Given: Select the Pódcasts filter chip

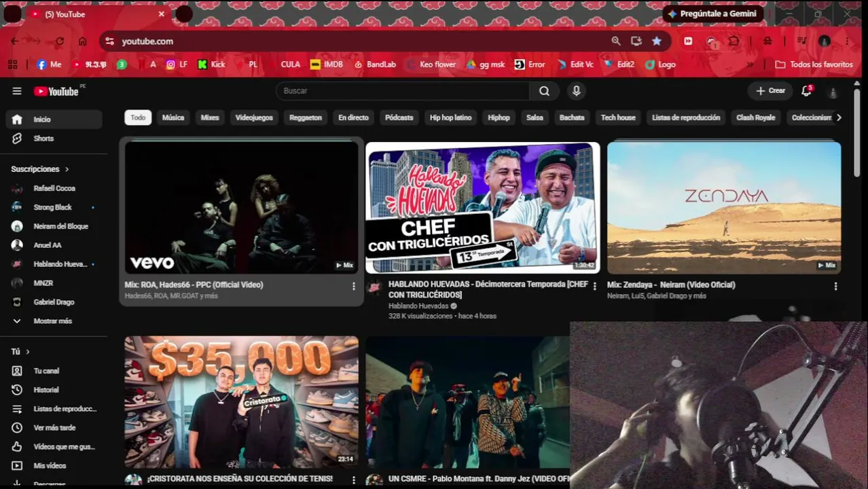Looking at the screenshot, I should coord(399,117).
